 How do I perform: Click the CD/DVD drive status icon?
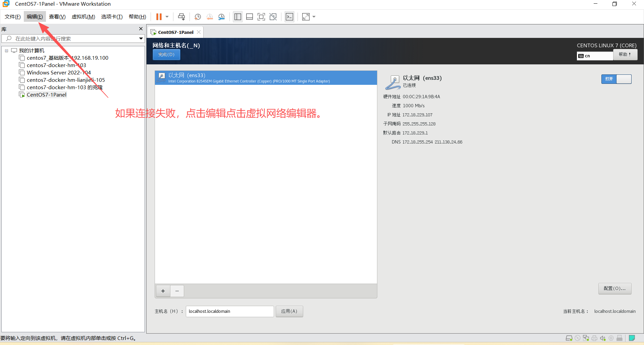click(x=577, y=338)
